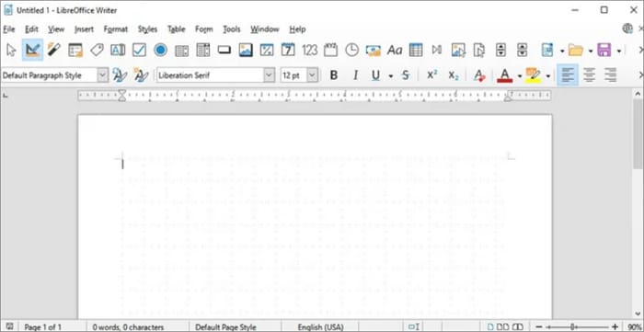Click the Default Page Style status field
Screen dimensions: 644x332
(x=225, y=327)
